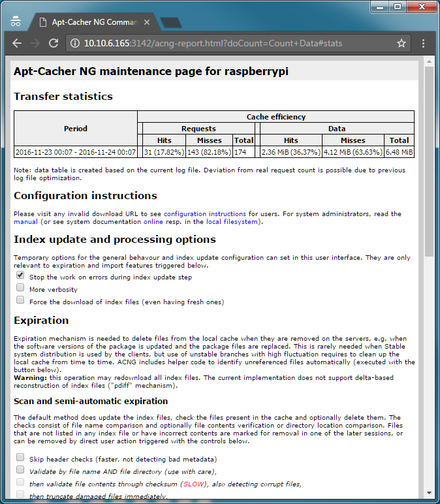The image size is (440, 504).
Task: Bookmark this page with star icon
Action: coord(401,43)
